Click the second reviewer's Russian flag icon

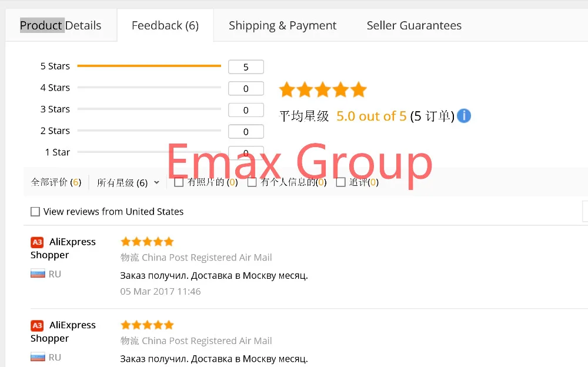(38, 357)
